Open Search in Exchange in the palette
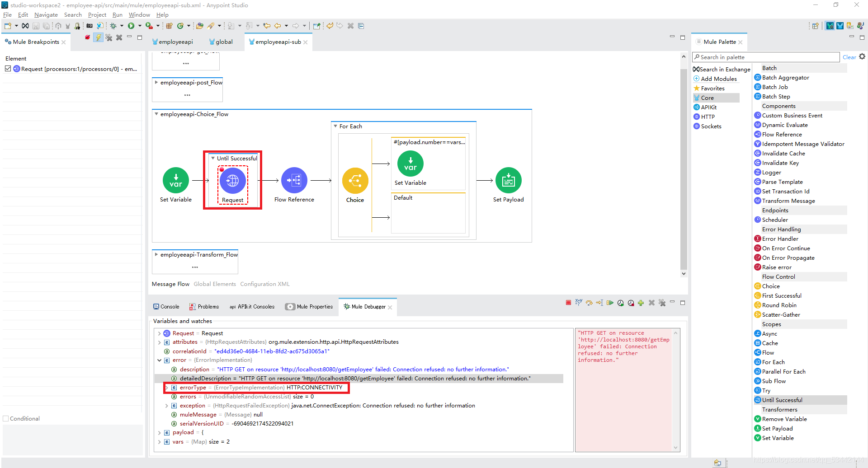 tap(722, 69)
